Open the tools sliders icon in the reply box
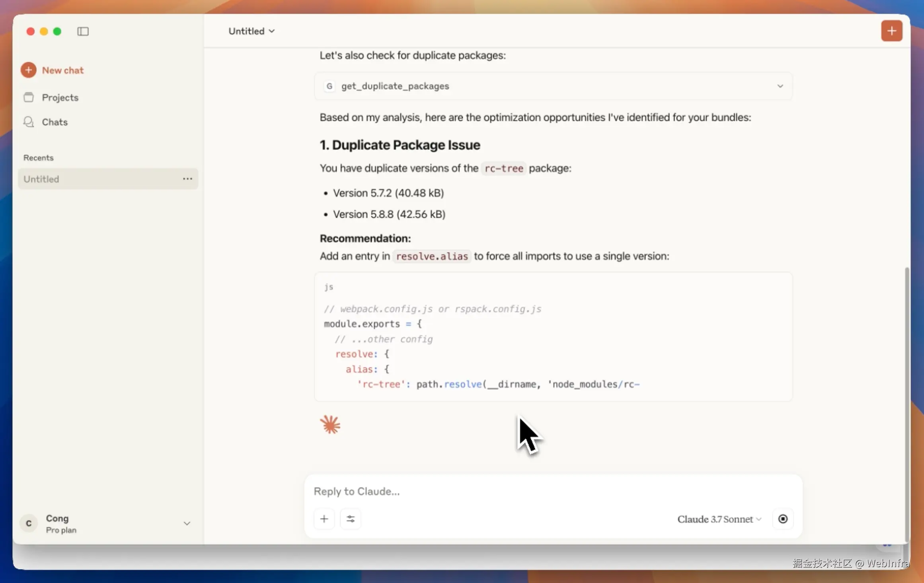This screenshot has height=583, width=924. (x=350, y=519)
